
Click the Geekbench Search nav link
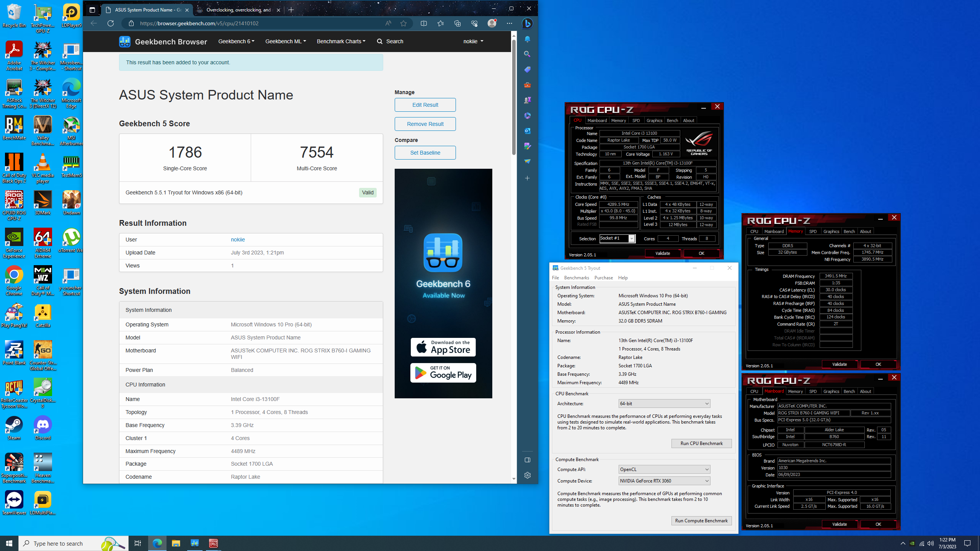pyautogui.click(x=390, y=41)
